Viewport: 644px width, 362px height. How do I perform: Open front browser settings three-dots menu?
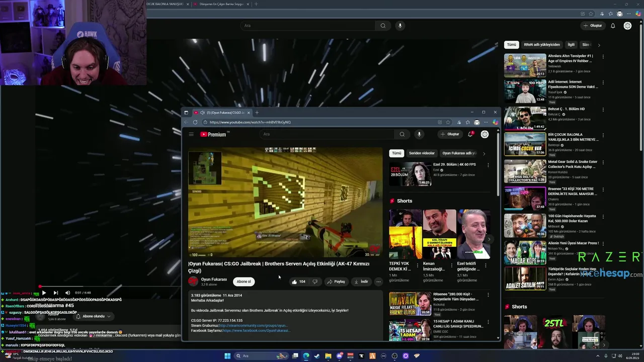coord(486,122)
